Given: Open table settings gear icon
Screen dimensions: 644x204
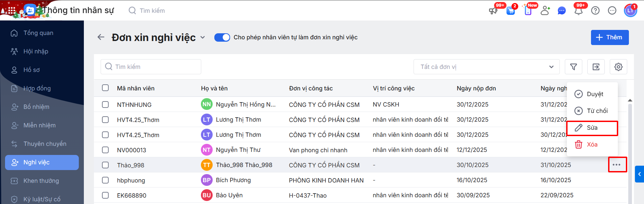Looking at the screenshot, I should [x=618, y=67].
